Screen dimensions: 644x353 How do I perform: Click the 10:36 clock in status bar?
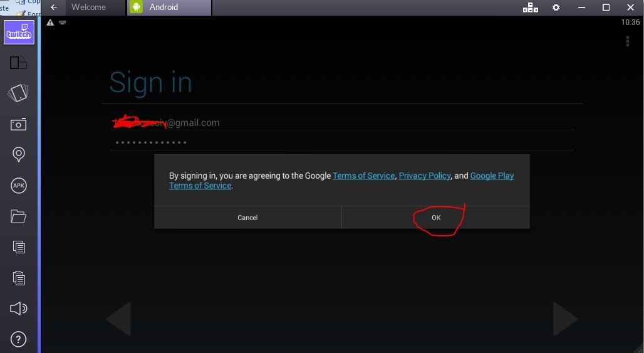pyautogui.click(x=630, y=22)
